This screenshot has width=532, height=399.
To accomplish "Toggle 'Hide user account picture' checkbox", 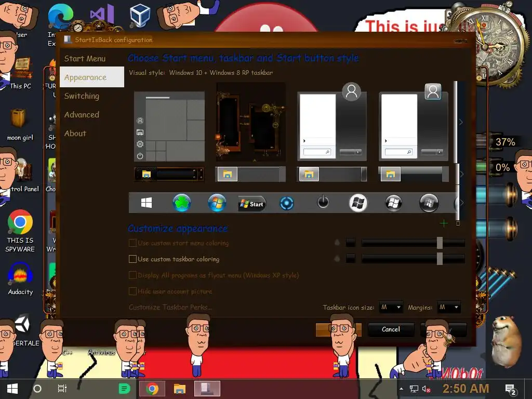I will pyautogui.click(x=132, y=291).
